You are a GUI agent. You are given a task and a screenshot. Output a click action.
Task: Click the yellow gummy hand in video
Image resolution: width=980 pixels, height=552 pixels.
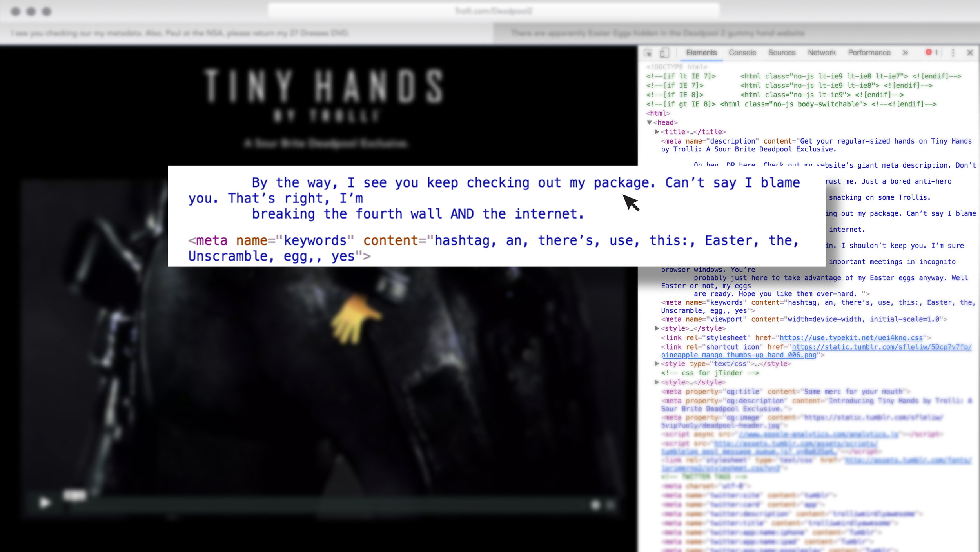(x=356, y=320)
